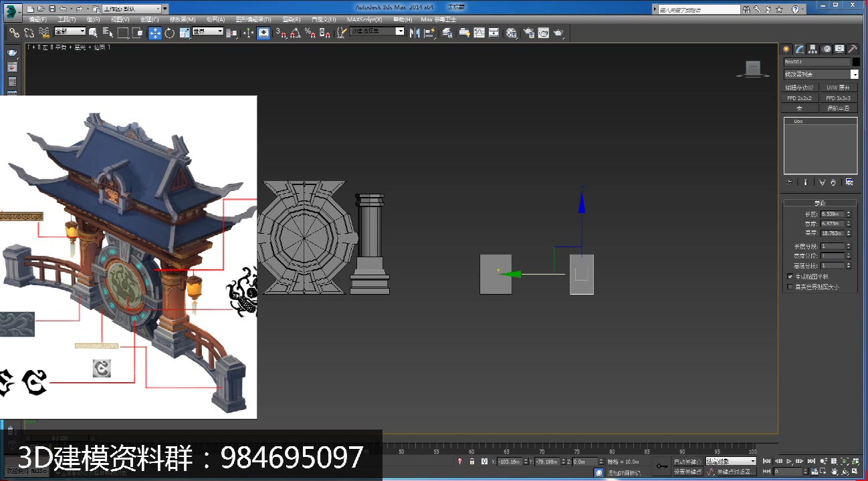Viewport: 868px width, 481px height.
Task: Activate the Select Object tool
Action: coord(94,32)
